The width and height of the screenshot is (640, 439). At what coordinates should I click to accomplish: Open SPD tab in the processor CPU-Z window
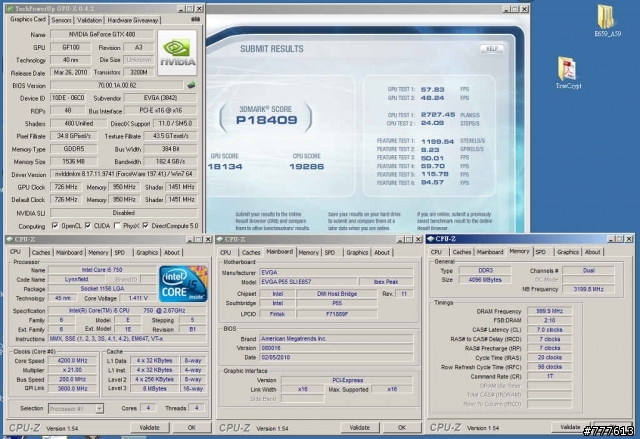pos(120,253)
